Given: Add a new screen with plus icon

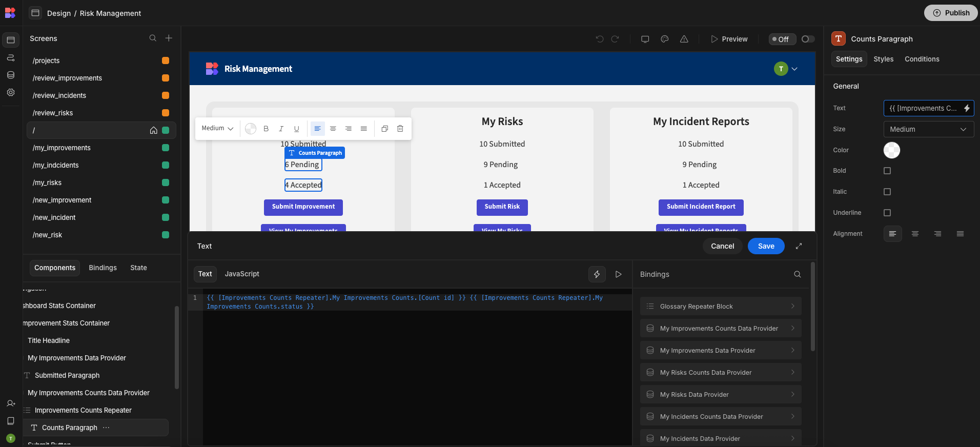Looking at the screenshot, I should pos(169,38).
